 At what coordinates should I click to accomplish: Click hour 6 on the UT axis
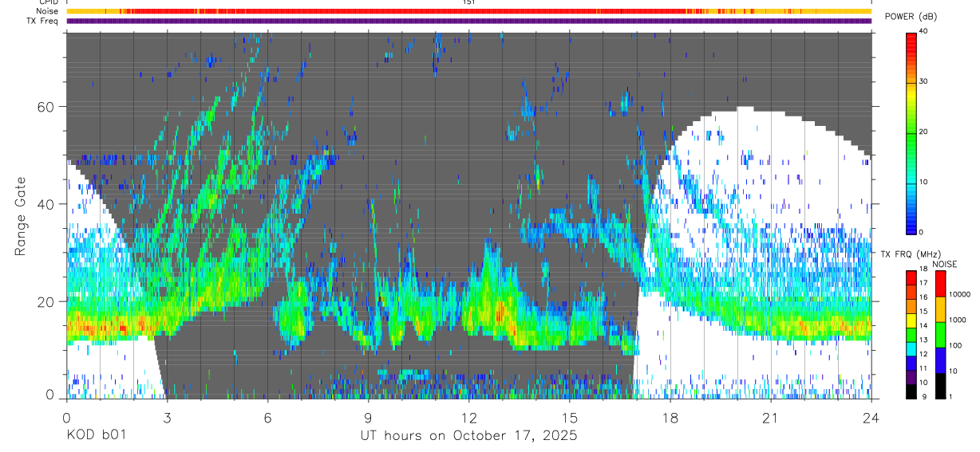267,417
